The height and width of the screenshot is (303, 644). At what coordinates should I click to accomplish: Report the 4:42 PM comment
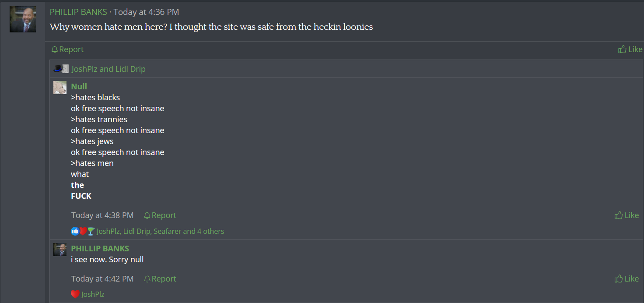coord(160,278)
